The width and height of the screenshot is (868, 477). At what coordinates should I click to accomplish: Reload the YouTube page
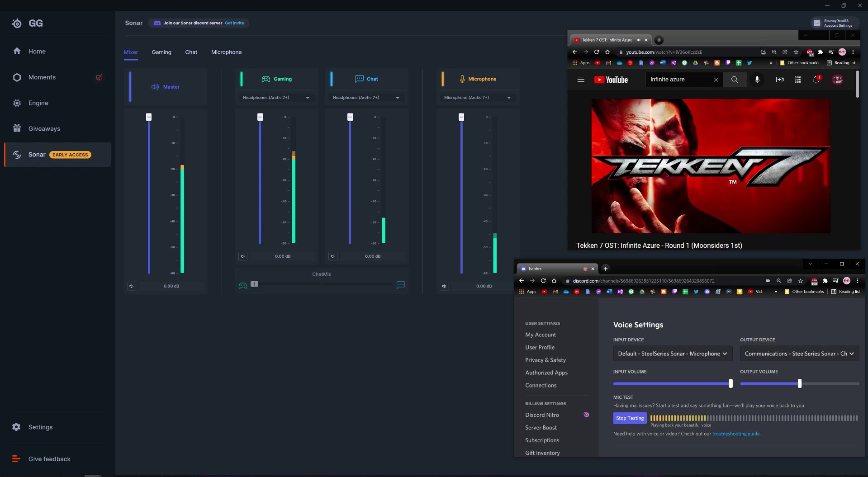coord(597,52)
